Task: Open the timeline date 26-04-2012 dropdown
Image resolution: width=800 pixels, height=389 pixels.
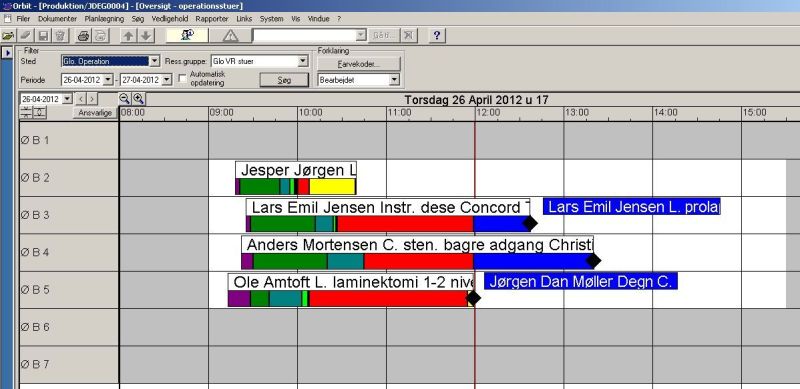Action: point(67,99)
